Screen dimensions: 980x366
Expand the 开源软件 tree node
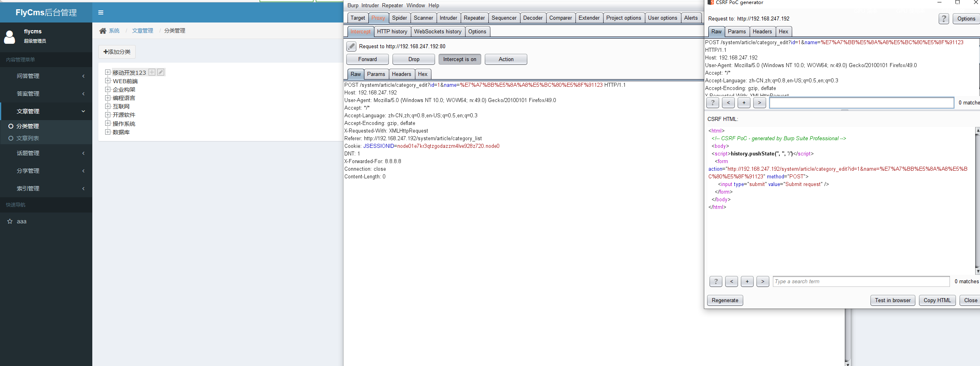[x=108, y=115]
